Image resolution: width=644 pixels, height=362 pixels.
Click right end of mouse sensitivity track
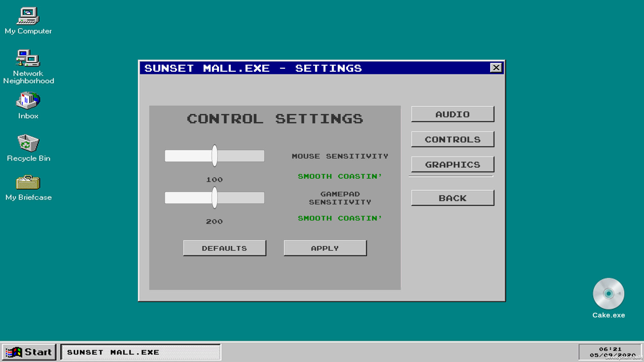point(262,156)
